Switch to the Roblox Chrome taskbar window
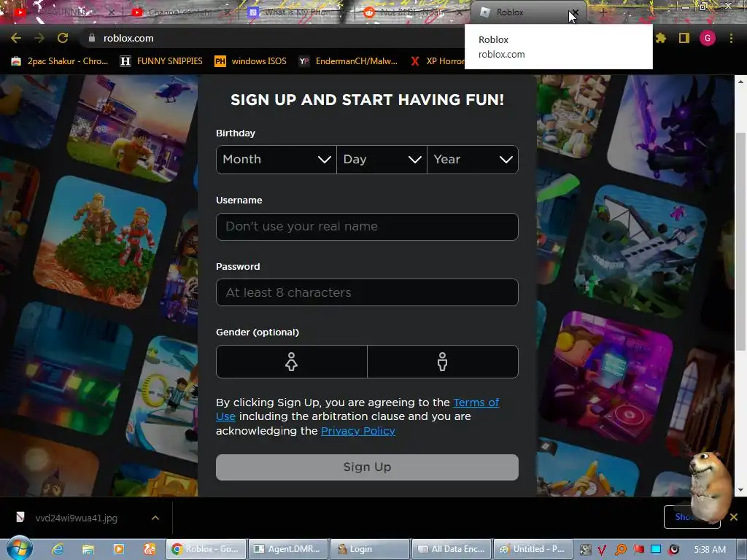 point(206,549)
